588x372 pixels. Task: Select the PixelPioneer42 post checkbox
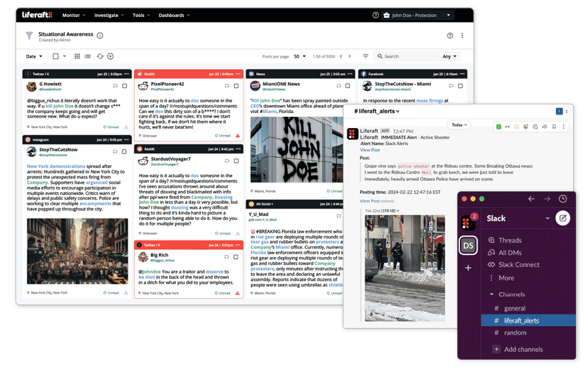(x=237, y=86)
